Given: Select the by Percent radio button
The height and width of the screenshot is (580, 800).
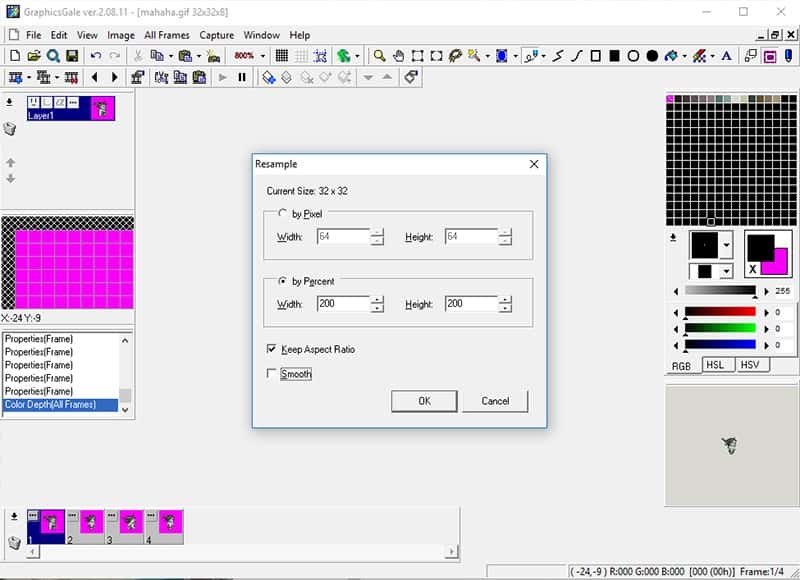Looking at the screenshot, I should [x=282, y=281].
